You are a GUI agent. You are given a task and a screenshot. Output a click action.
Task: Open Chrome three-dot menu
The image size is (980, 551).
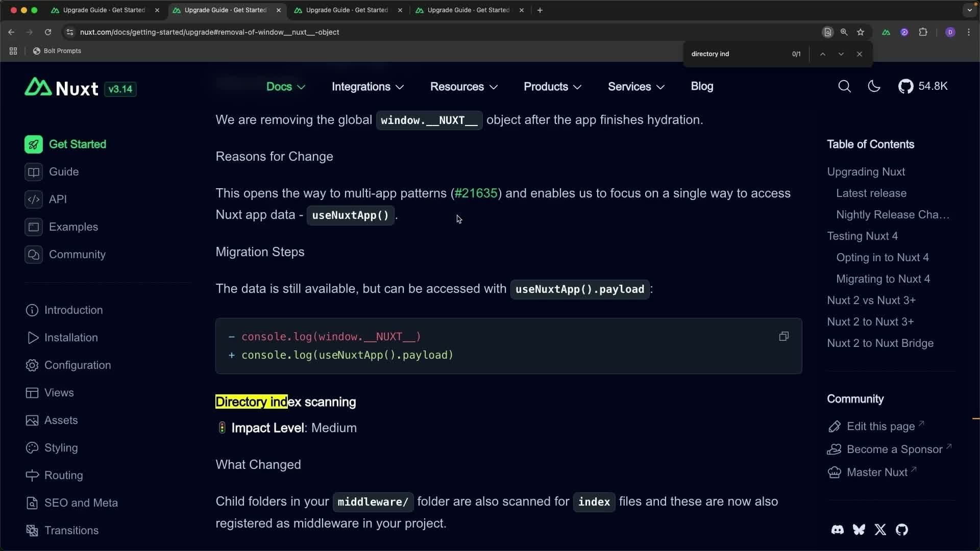tap(969, 32)
